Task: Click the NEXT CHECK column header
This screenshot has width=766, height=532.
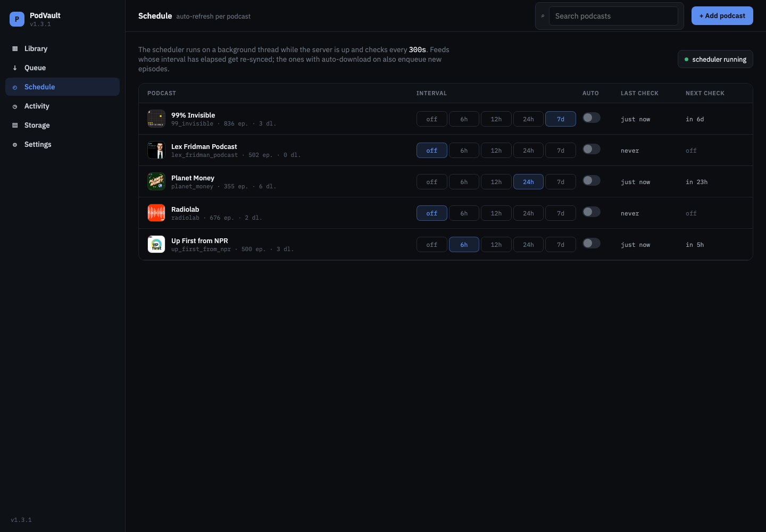Action: [705, 93]
